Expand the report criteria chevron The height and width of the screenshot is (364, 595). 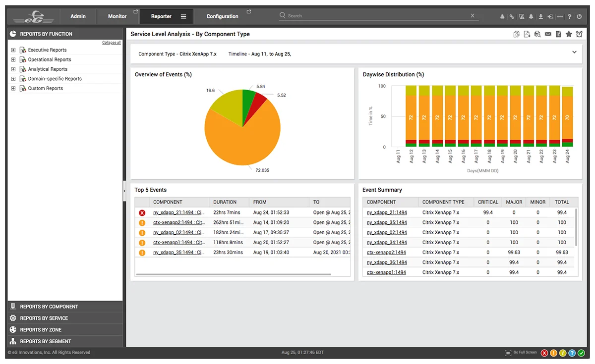[574, 52]
